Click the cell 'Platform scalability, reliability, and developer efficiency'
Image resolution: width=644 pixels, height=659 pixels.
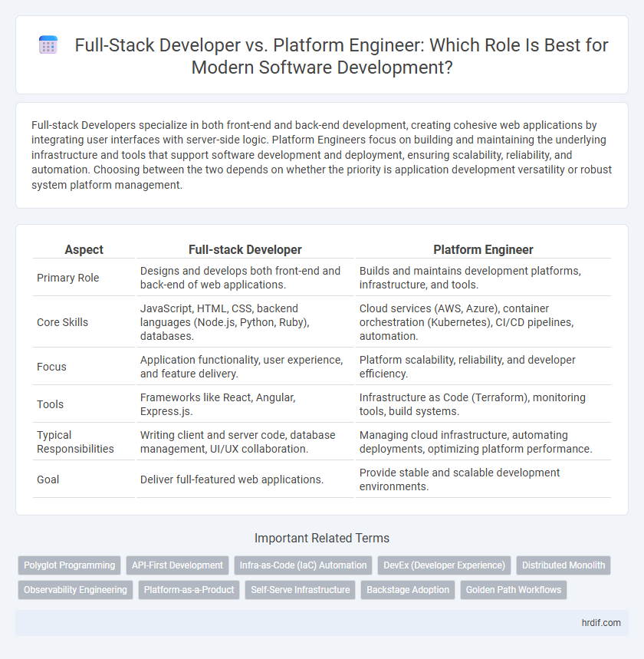483,367
